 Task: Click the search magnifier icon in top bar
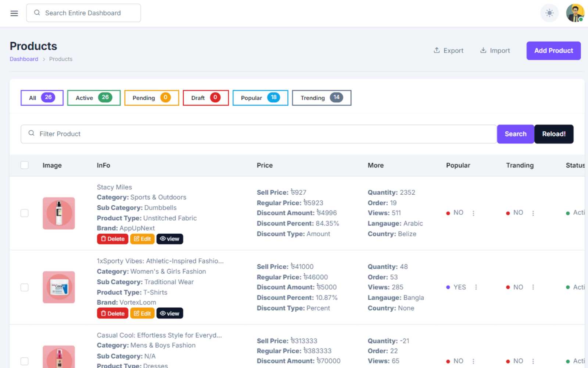click(x=37, y=13)
